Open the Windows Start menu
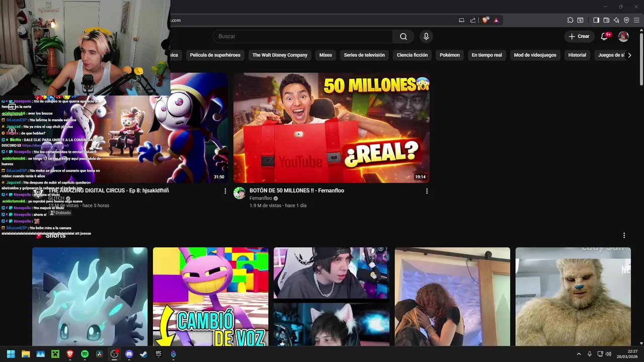 11,354
